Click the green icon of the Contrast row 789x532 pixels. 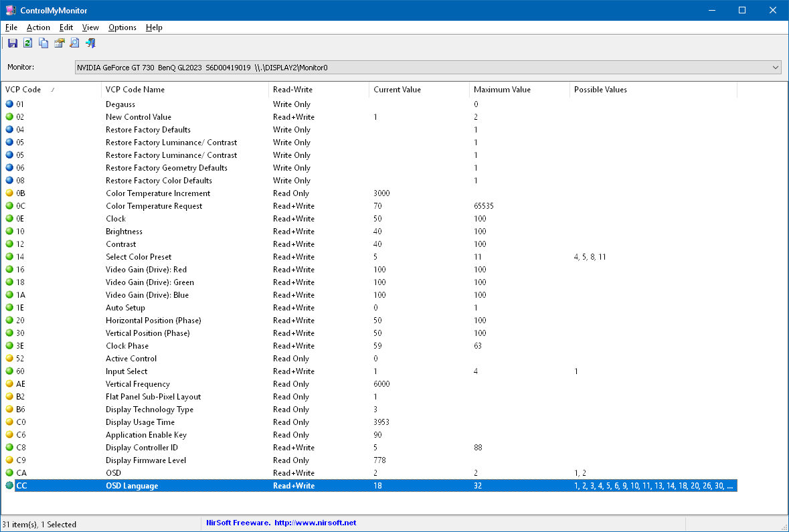point(9,244)
